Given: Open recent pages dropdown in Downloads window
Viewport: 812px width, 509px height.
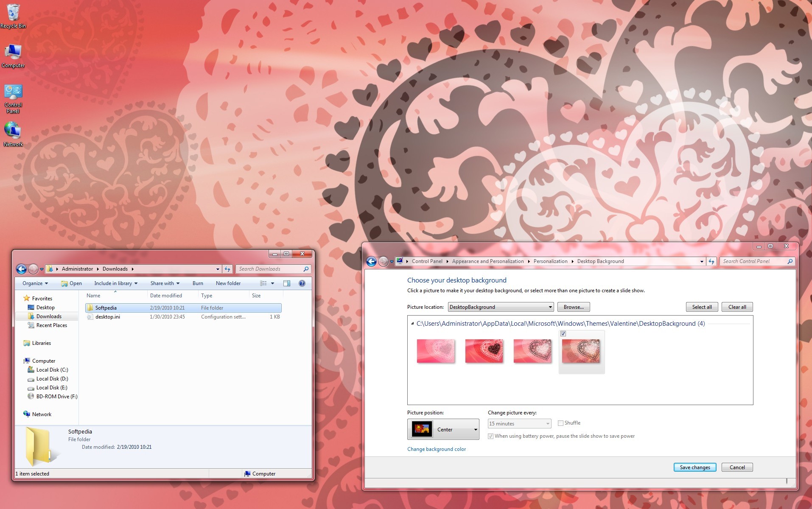Looking at the screenshot, I should coord(42,269).
